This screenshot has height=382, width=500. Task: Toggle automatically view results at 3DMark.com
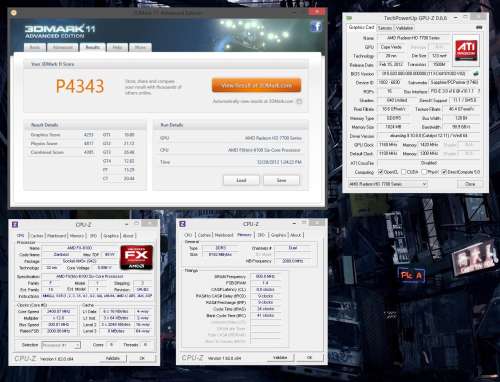pyautogui.click(x=299, y=101)
